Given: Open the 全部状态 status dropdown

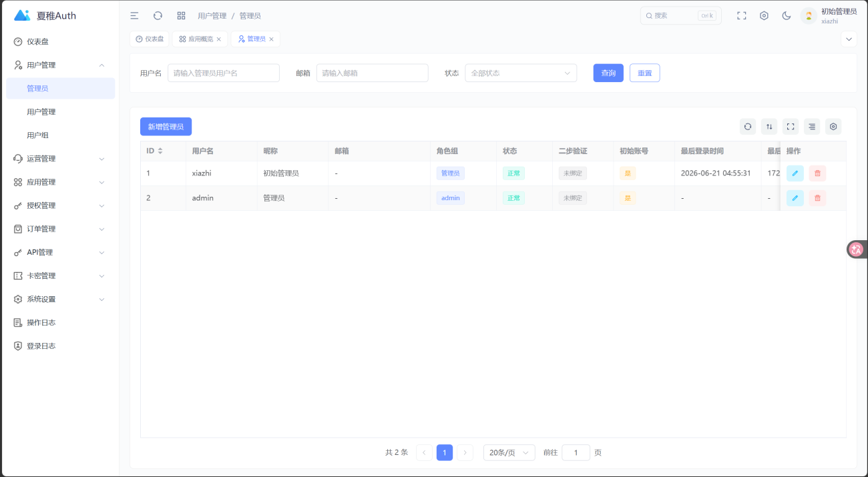Looking at the screenshot, I should (x=521, y=73).
